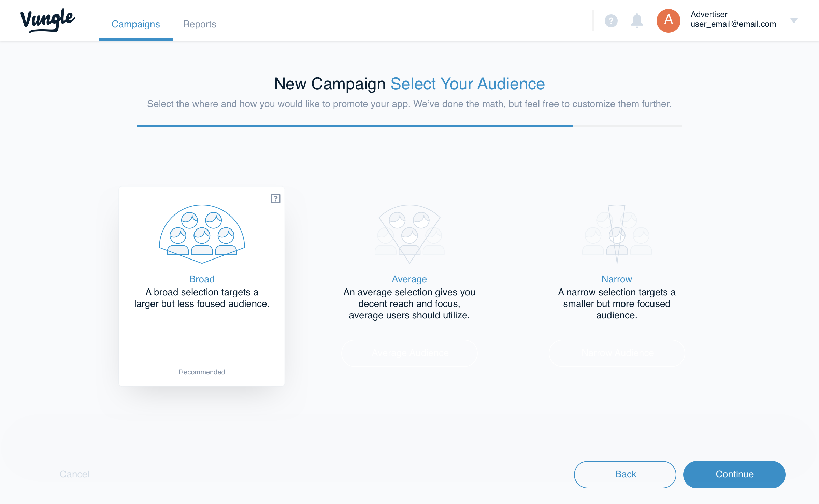Switch to the Reports tab
819x504 pixels.
click(x=200, y=24)
